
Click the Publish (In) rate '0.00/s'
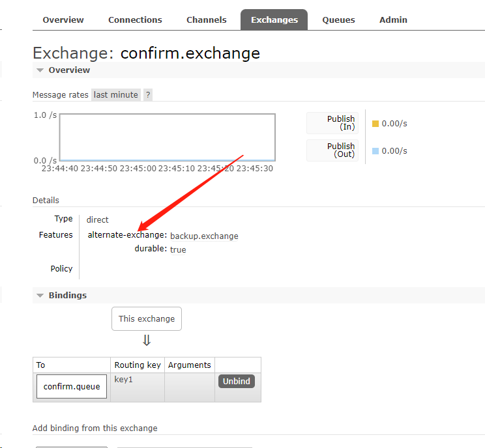coord(394,124)
